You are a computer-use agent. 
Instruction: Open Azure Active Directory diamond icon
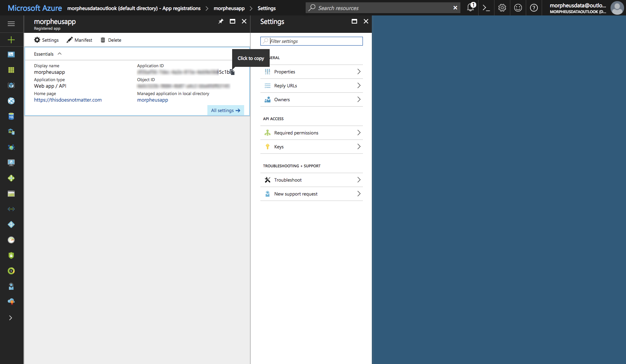click(x=11, y=225)
